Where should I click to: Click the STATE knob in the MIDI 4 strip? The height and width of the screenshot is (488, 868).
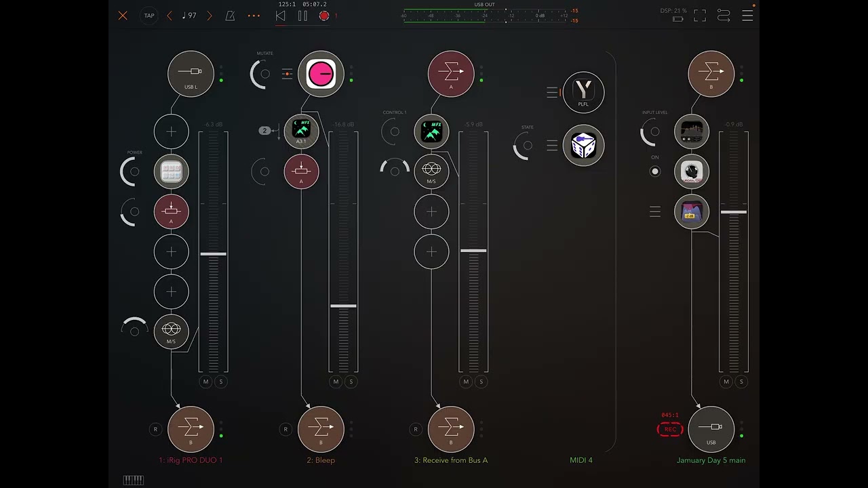click(527, 146)
